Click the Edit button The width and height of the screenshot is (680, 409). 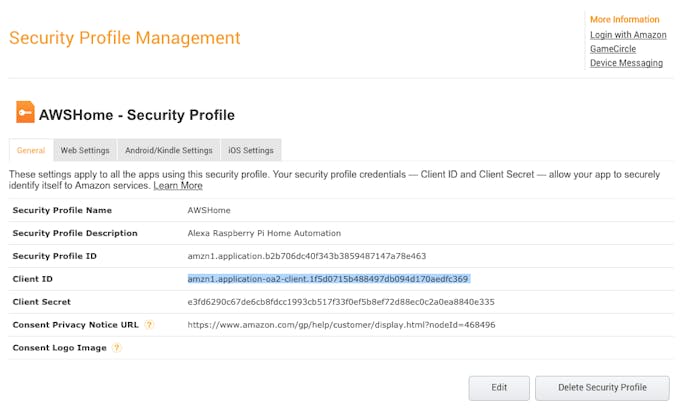(x=499, y=388)
